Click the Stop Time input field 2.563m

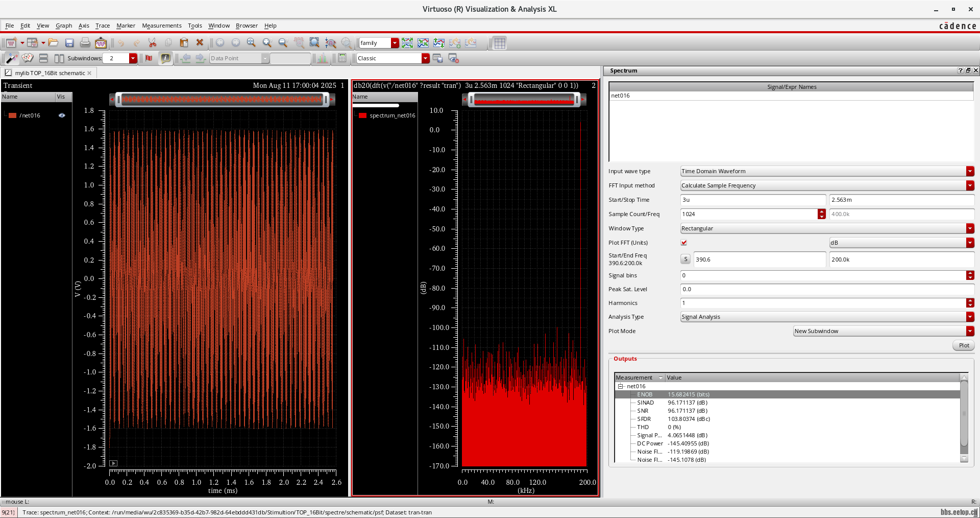901,200
